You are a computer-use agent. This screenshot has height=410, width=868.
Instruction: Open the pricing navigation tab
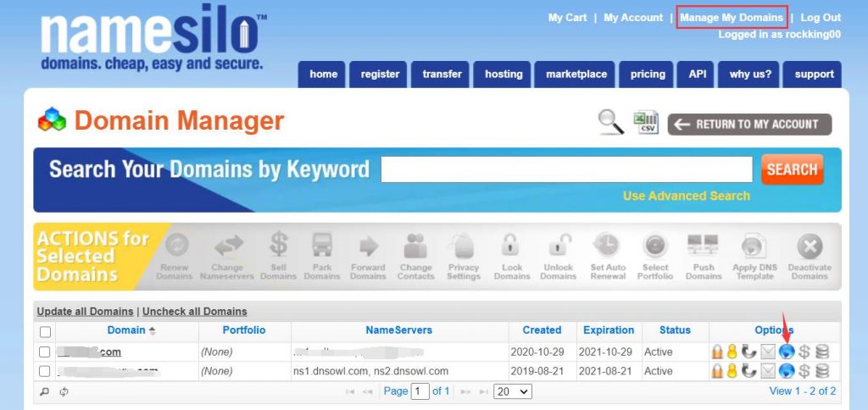pos(648,75)
